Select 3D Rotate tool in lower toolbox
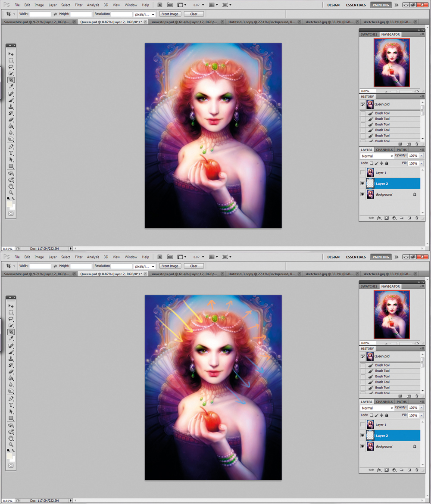431x504 pixels. coord(11,425)
